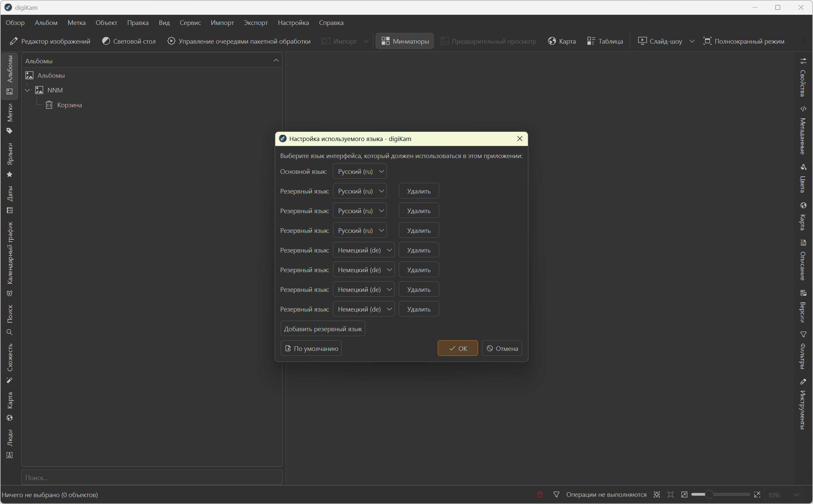
Task: Open the Экспорт menu
Action: tap(256, 22)
